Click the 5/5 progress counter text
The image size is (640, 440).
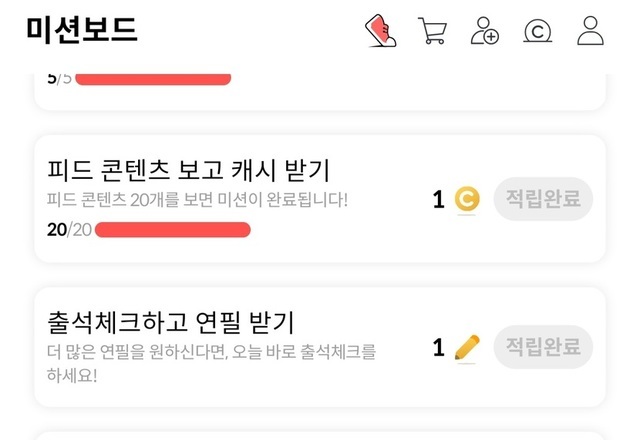[x=59, y=78]
